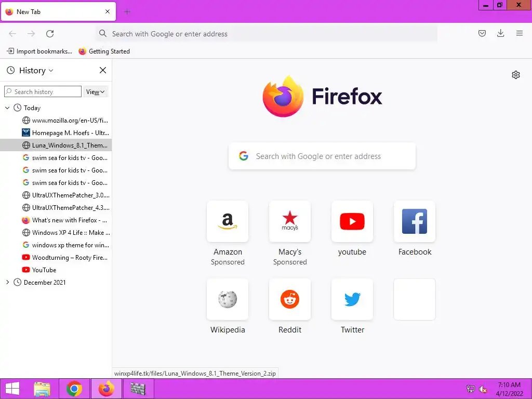This screenshot has height=399, width=532.
Task: Click the empty shortcut tile
Action: [415, 299]
